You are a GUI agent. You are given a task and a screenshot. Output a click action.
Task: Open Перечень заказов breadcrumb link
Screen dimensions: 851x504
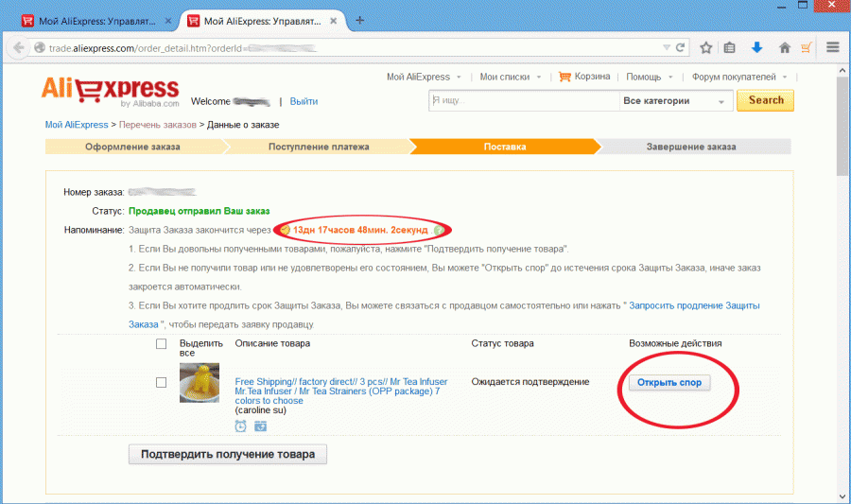[x=157, y=125]
